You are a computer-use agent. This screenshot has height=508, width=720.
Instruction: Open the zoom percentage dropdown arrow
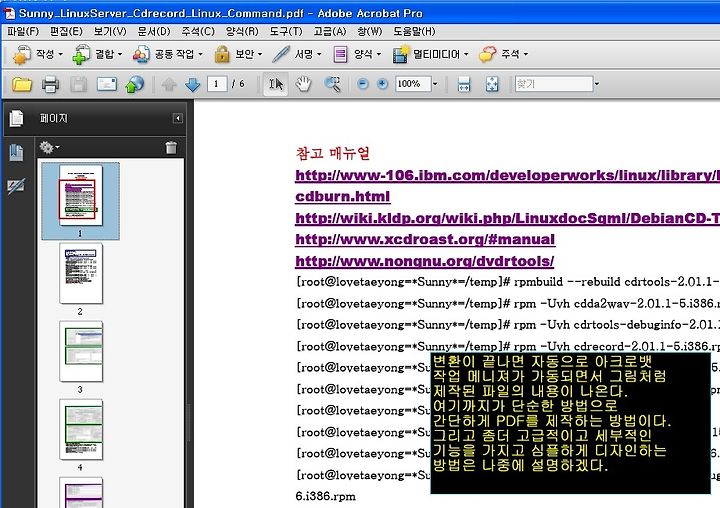(435, 84)
